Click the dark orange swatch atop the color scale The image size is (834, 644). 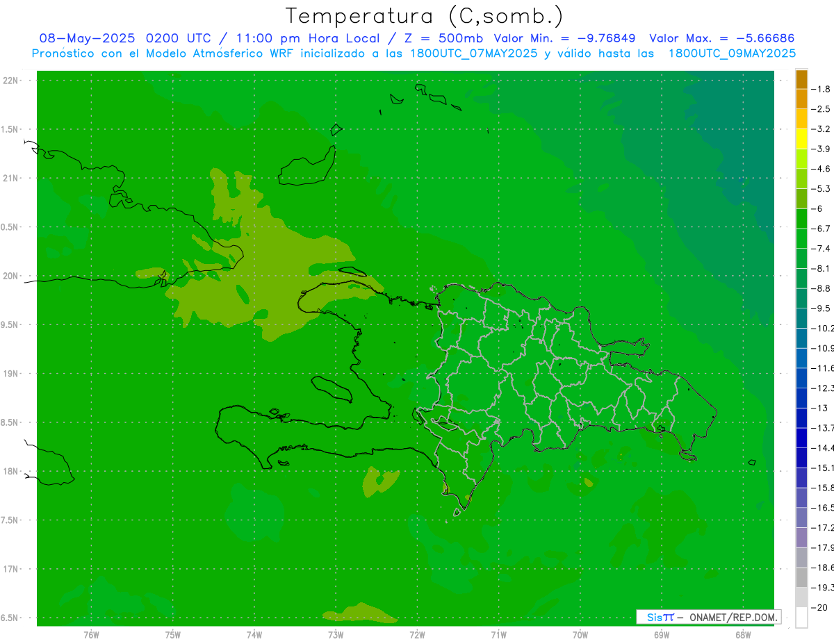pos(801,79)
